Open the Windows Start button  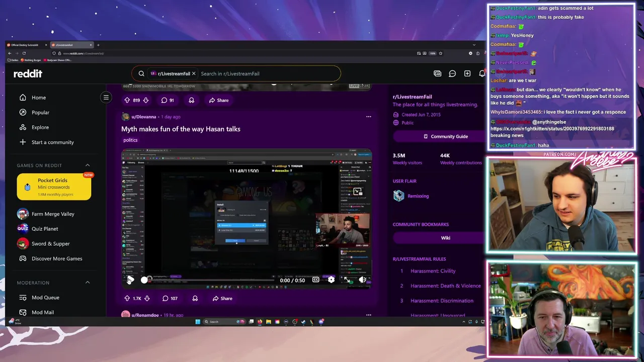(x=198, y=322)
